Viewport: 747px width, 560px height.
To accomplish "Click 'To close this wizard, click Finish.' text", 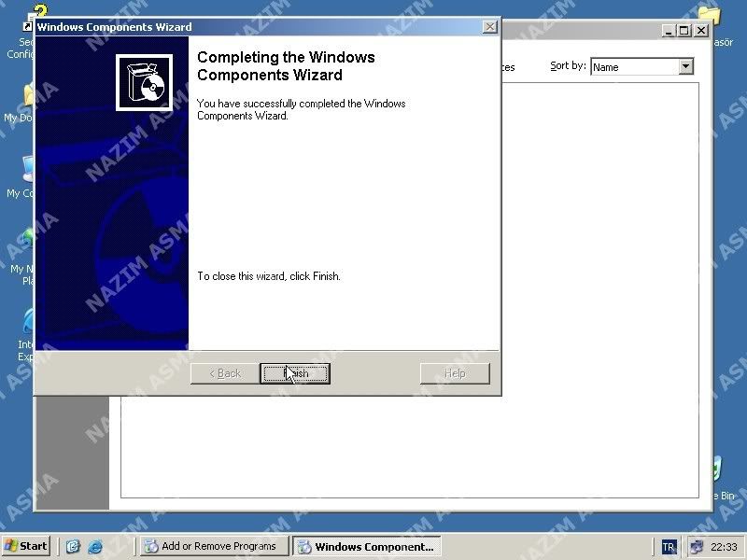I will click(x=269, y=276).
